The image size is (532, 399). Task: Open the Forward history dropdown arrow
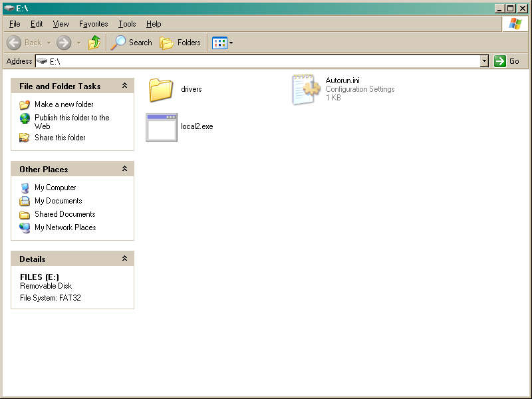78,43
